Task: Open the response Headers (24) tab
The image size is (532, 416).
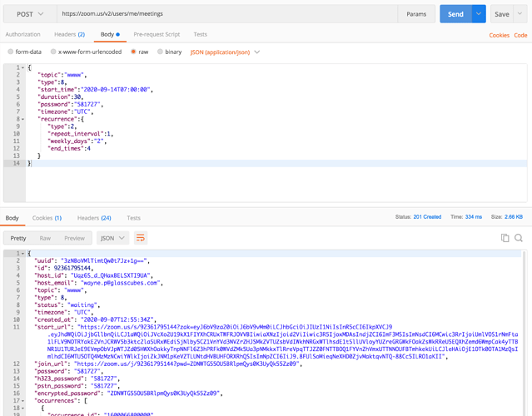Action: [94, 218]
